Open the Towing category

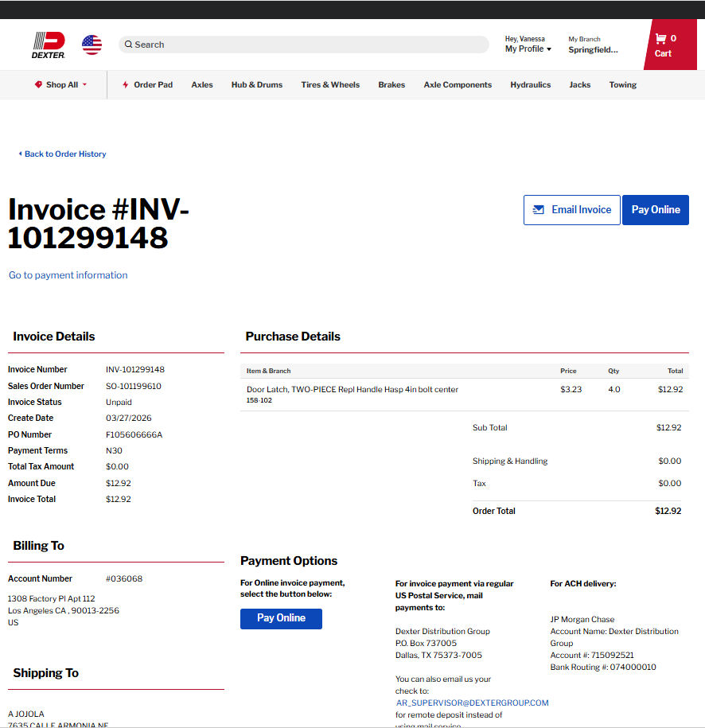(x=623, y=84)
